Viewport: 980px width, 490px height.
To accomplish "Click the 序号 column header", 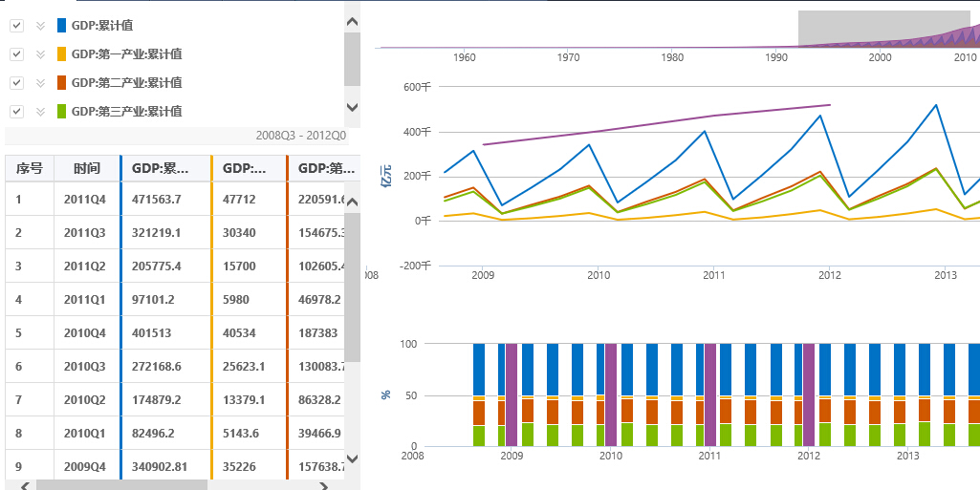I will click(x=30, y=168).
